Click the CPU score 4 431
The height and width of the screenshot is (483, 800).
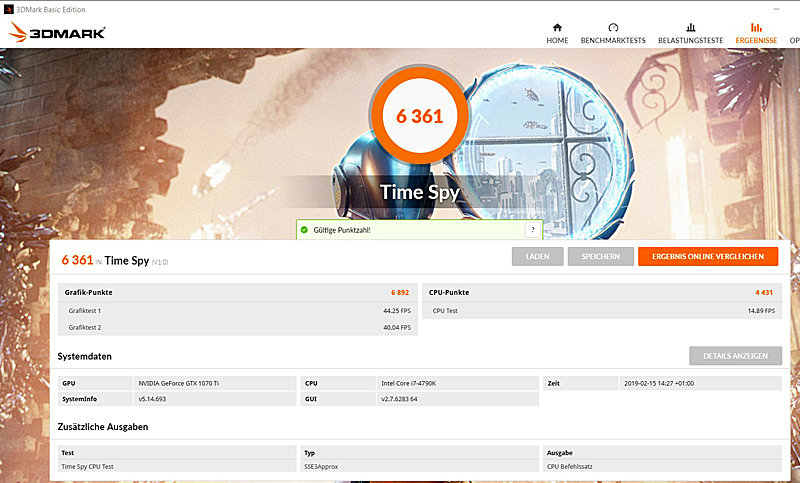click(764, 292)
